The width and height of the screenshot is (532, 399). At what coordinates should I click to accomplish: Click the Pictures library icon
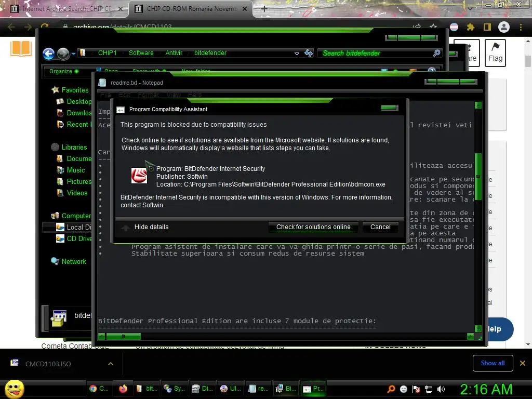(x=60, y=181)
